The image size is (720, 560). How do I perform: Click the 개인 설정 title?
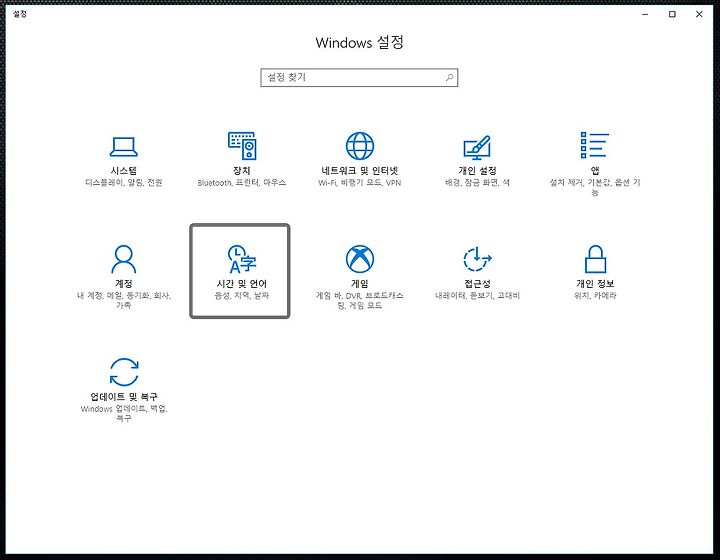coord(477,171)
